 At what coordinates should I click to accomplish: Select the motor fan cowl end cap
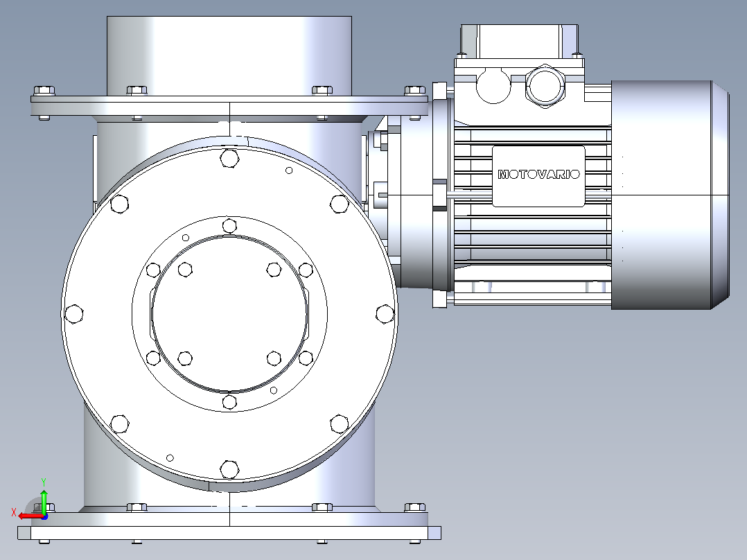[670, 195]
